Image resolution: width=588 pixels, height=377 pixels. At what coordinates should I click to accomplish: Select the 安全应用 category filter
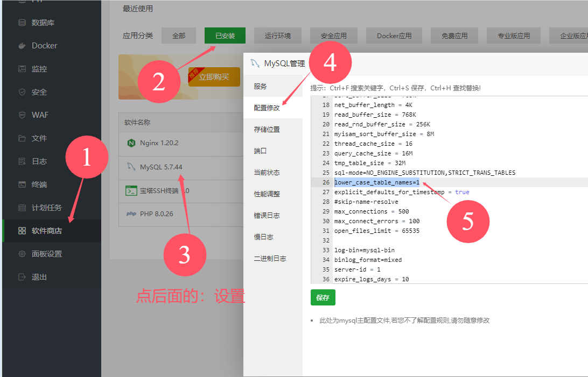[x=333, y=35]
